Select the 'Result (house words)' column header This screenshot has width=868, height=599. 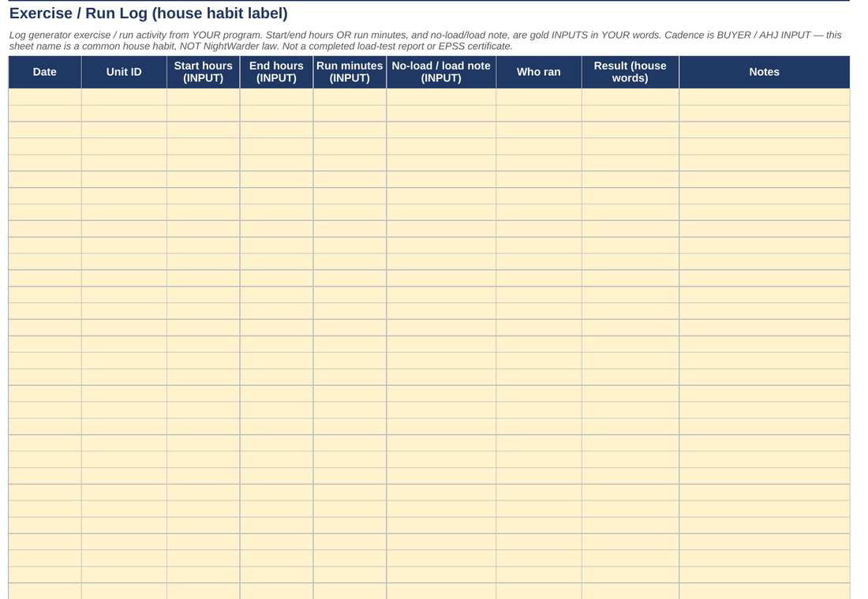630,72
